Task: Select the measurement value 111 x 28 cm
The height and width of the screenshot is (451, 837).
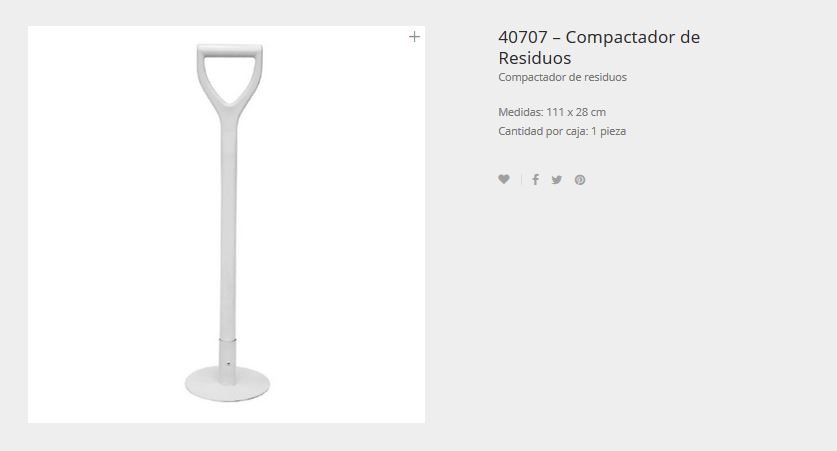Action: coord(576,112)
